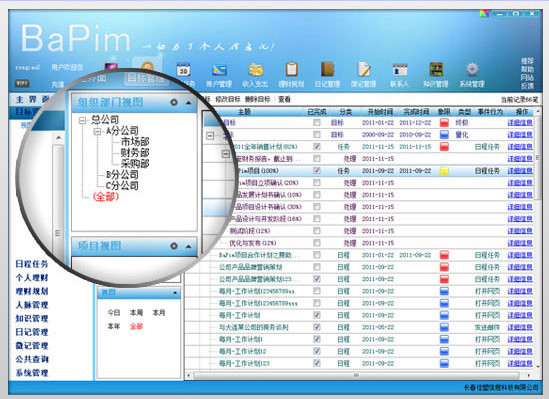Open 详细信息 link for the 终极 目标 row

click(520, 122)
